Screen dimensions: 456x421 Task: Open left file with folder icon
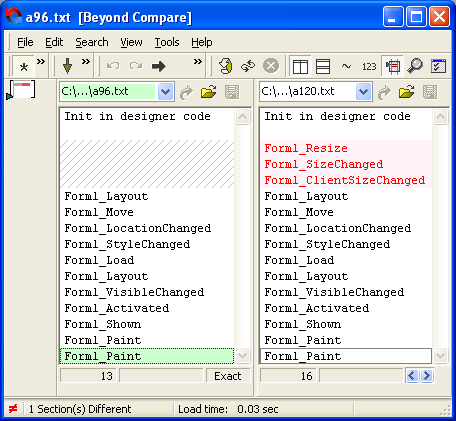point(209,92)
